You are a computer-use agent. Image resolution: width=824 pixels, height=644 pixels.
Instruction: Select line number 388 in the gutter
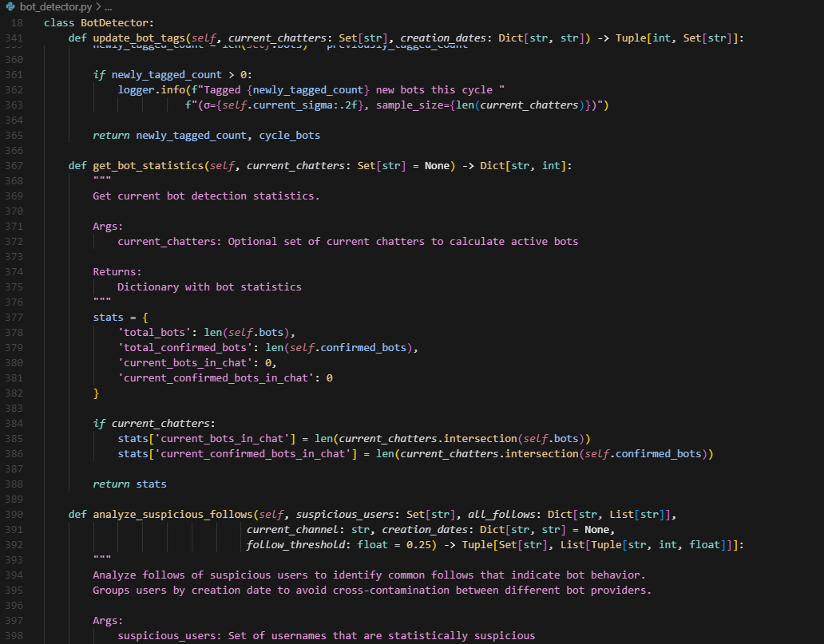tap(14, 484)
